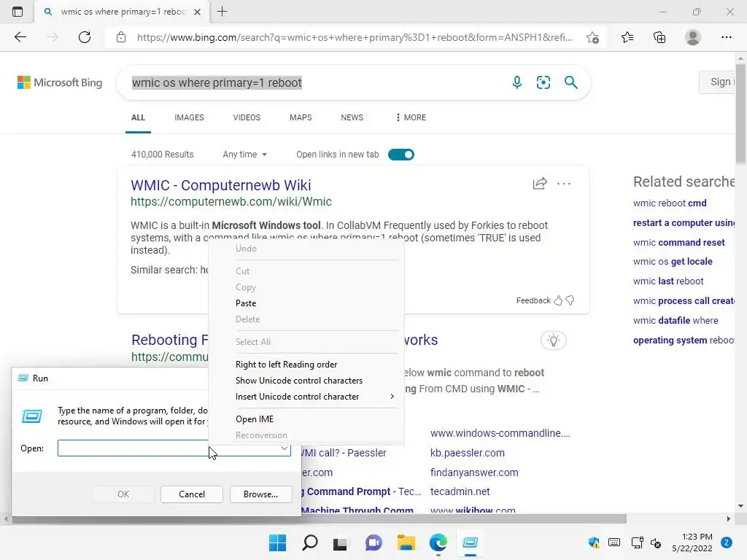View site information lock icon

121,37
